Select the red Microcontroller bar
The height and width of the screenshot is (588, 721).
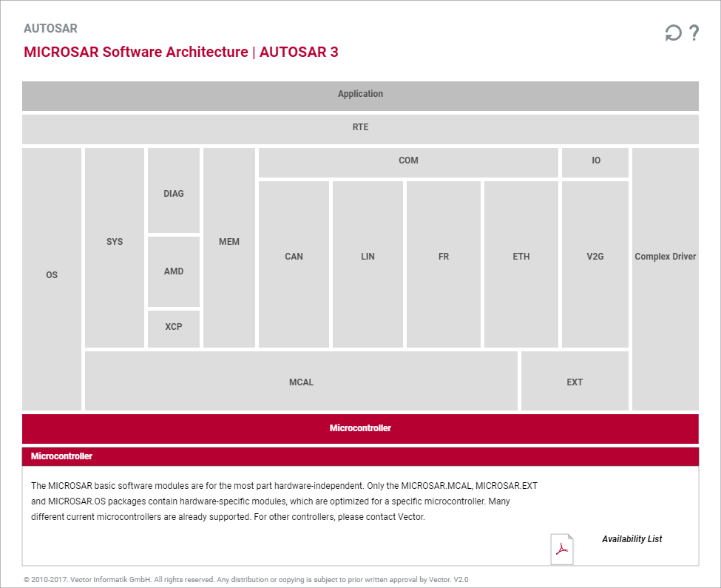tap(360, 428)
